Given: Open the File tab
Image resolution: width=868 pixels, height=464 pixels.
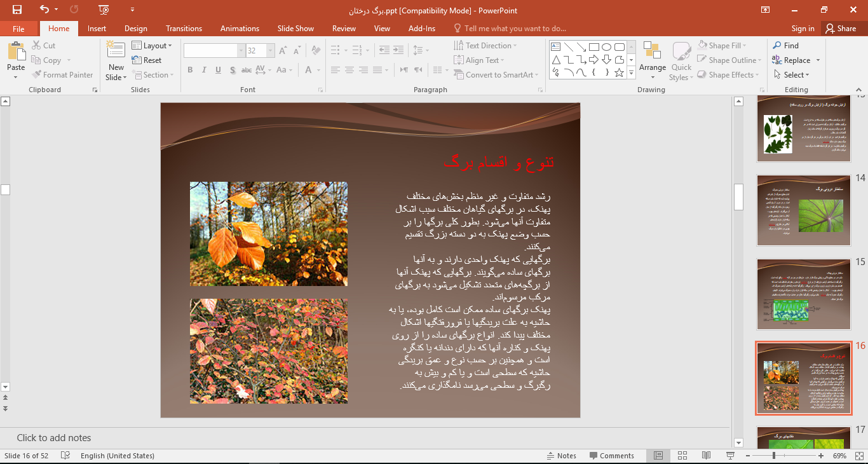Looking at the screenshot, I should tap(18, 29).
